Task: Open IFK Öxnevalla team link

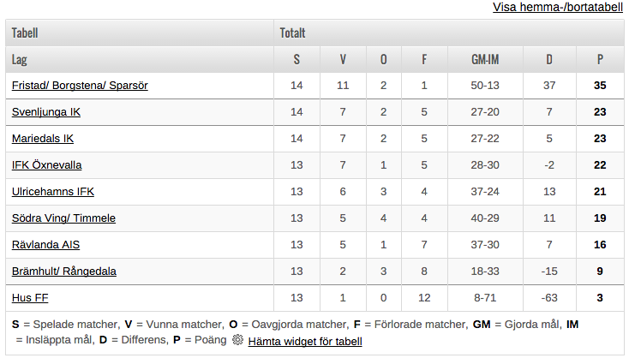Action: tap(46, 165)
